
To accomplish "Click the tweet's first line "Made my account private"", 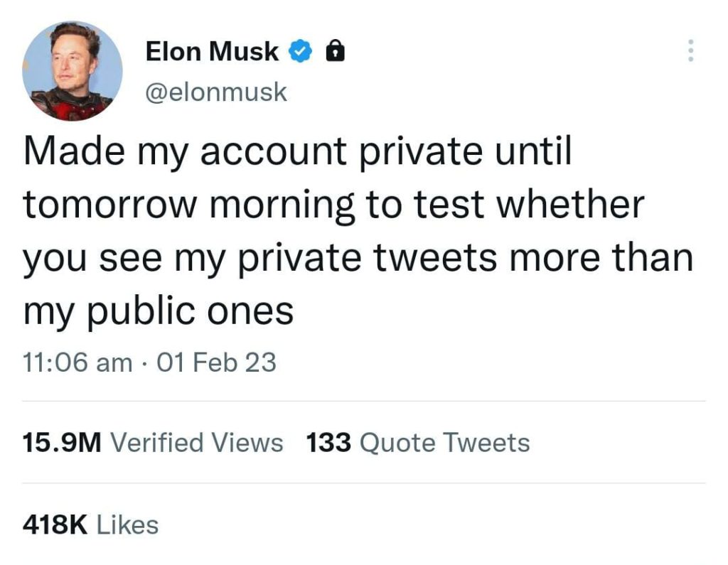I will point(254,152).
